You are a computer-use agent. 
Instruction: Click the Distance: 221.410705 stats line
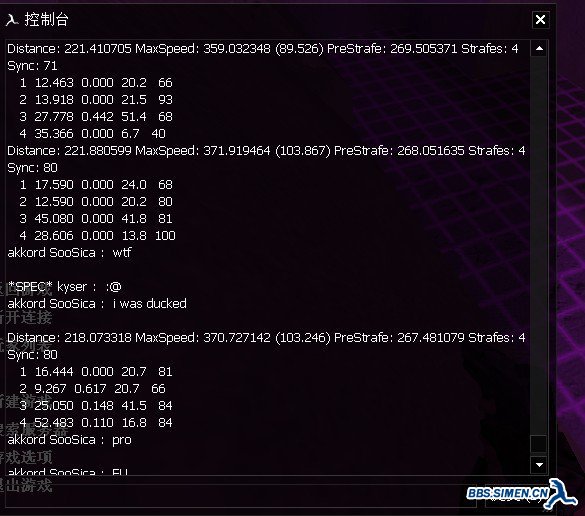tap(263, 49)
